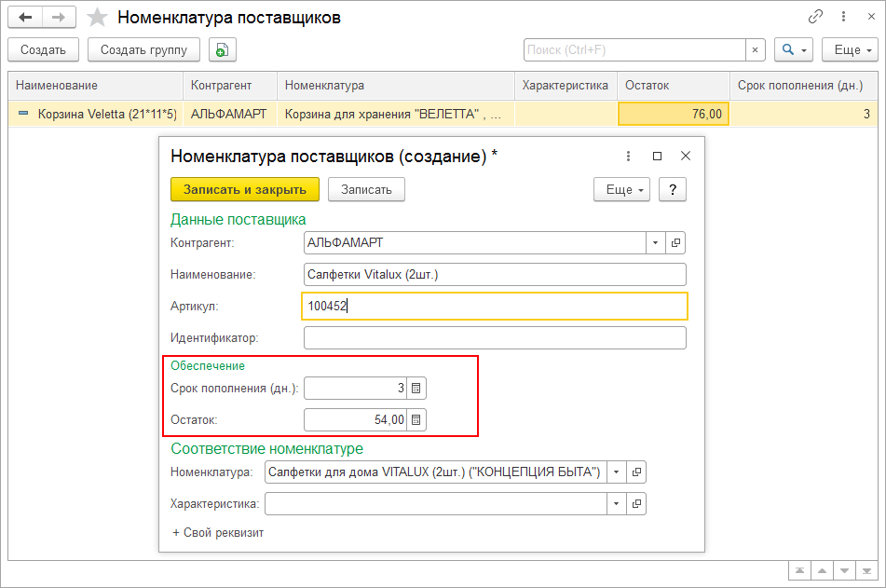Viewport: 886px width, 588px height.
Task: Add window to favorites star
Action: [96, 18]
